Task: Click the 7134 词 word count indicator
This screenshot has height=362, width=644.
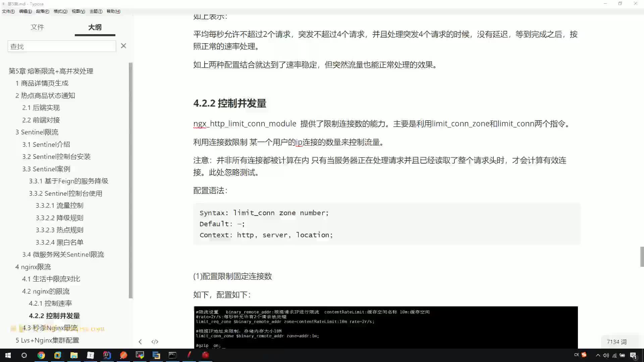Action: click(616, 342)
